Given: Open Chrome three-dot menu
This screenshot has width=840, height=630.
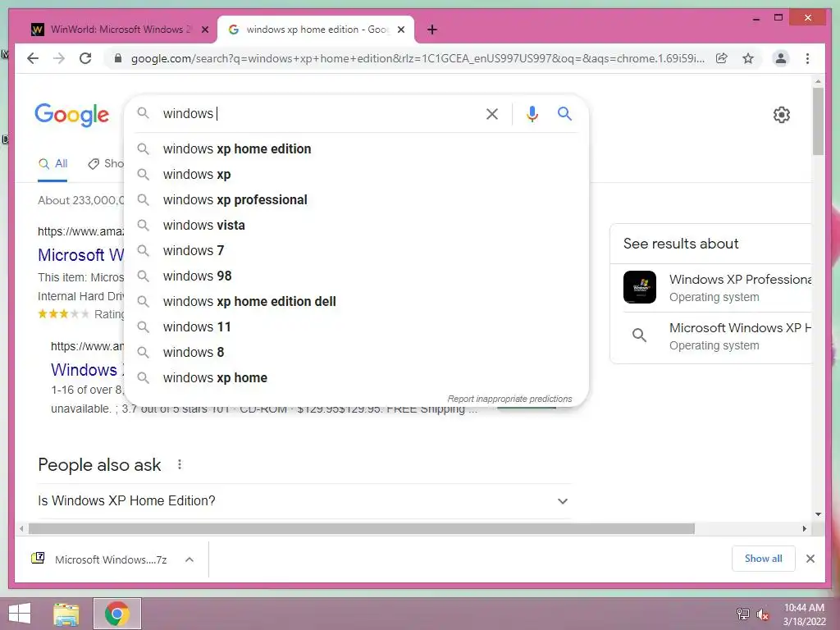Looking at the screenshot, I should pos(807,58).
